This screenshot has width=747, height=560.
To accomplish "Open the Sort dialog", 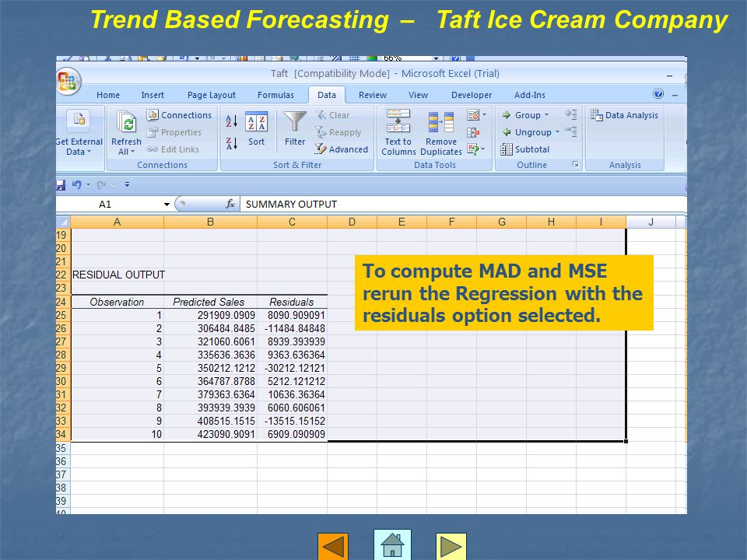I will click(x=256, y=128).
